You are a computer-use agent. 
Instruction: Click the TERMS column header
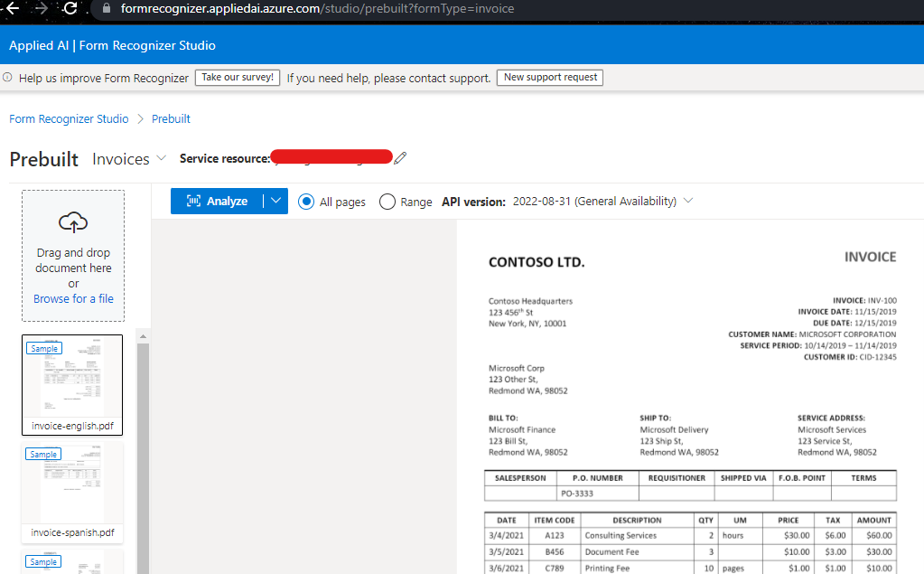[863, 478]
